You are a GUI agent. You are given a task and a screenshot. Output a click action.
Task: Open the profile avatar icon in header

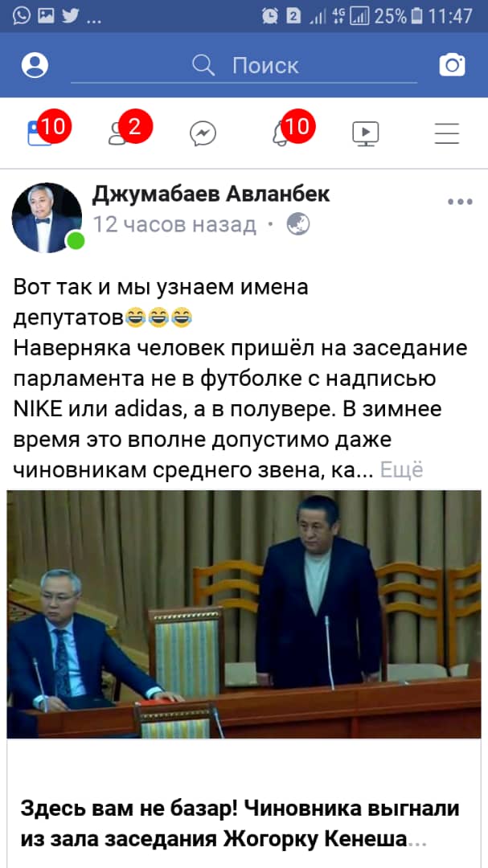(x=35, y=65)
